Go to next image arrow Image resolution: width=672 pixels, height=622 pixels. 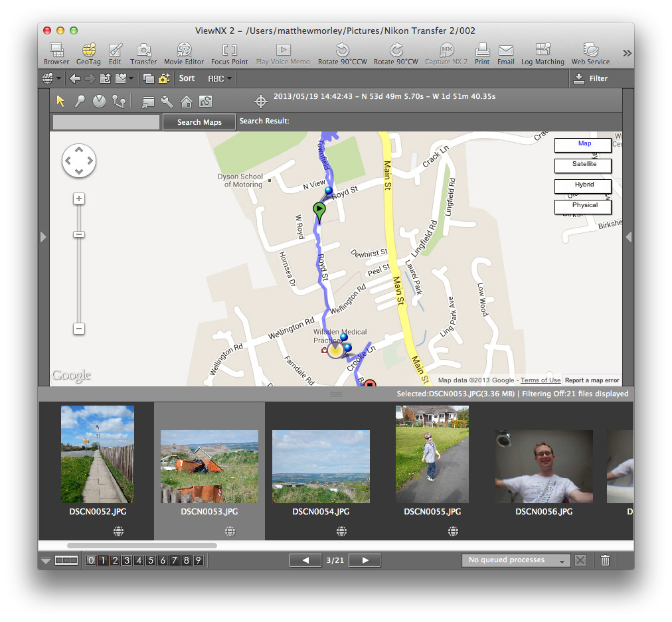[365, 560]
